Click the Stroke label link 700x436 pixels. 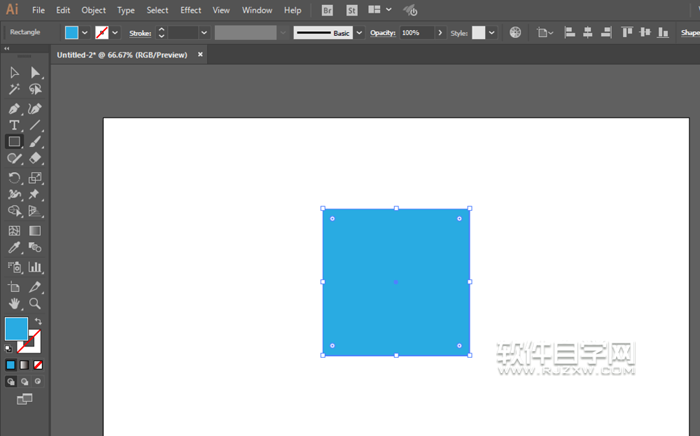[139, 32]
